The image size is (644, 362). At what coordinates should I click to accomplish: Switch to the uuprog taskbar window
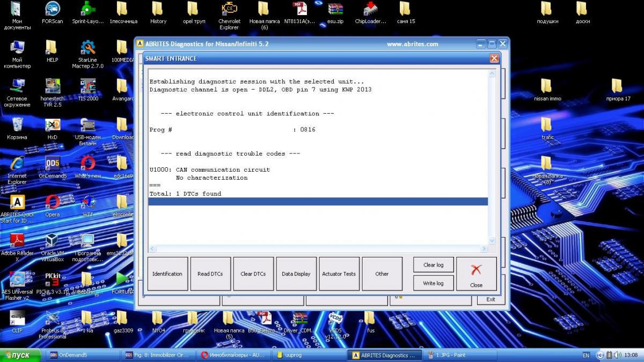tap(308, 355)
